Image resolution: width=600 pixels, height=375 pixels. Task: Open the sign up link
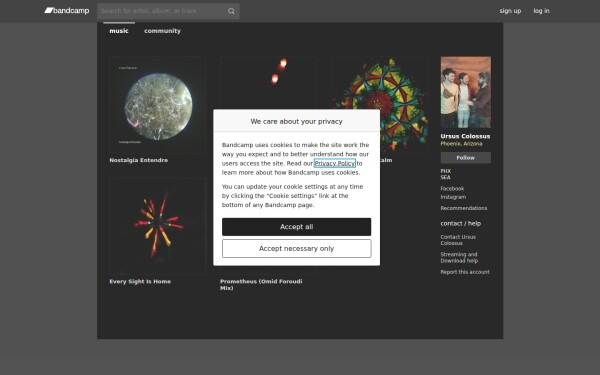point(510,11)
